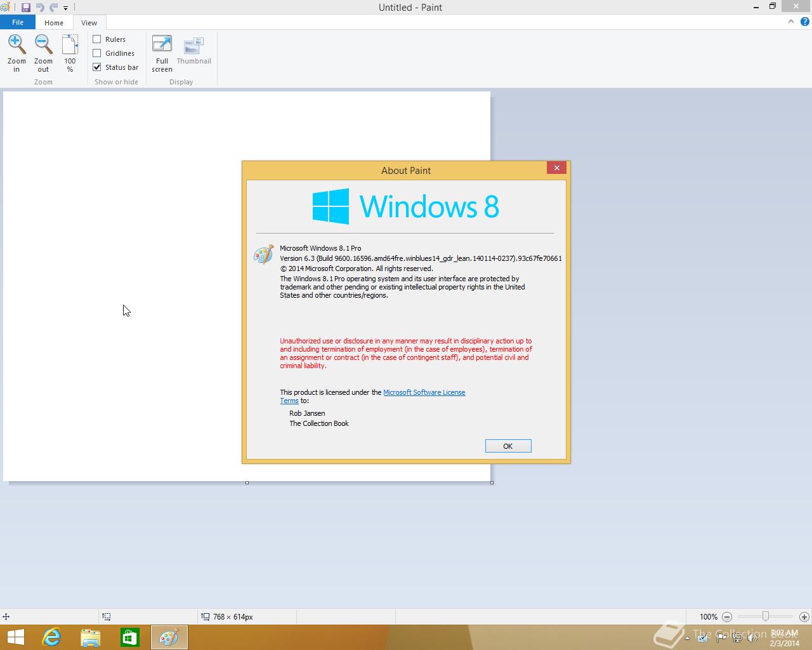Uncheck the Status bar checkbox
Screen dimensions: 812x650
tap(97, 67)
